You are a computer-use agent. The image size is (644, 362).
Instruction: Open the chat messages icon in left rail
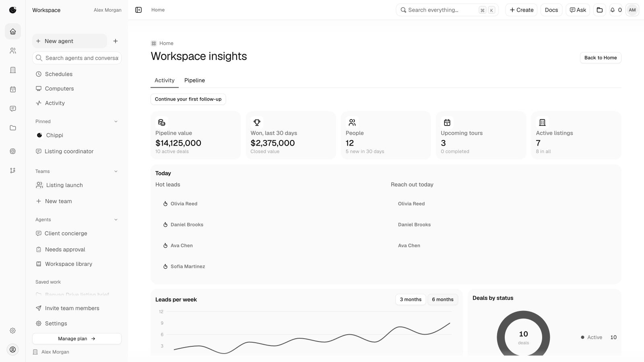click(x=13, y=109)
